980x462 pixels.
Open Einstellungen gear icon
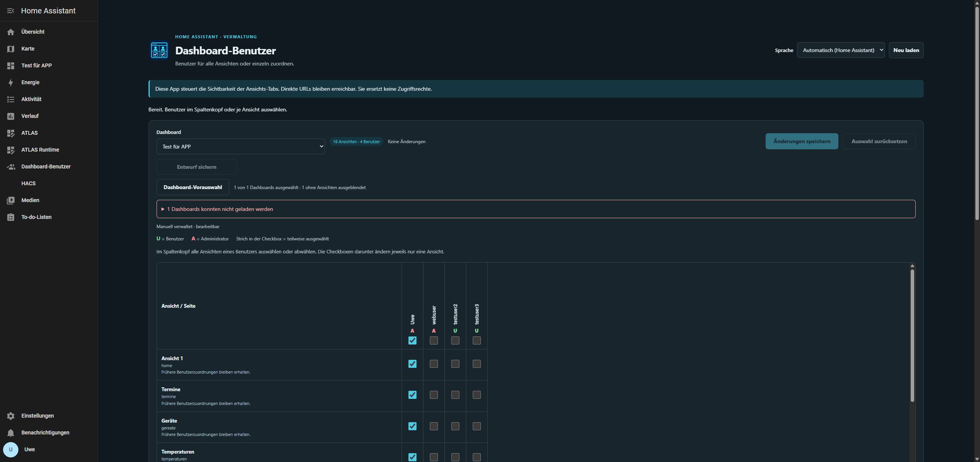(x=11, y=416)
